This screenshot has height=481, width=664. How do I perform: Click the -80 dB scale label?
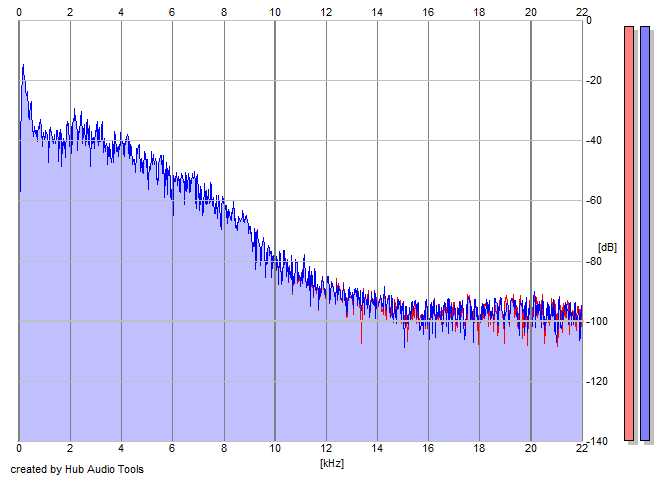(x=594, y=261)
